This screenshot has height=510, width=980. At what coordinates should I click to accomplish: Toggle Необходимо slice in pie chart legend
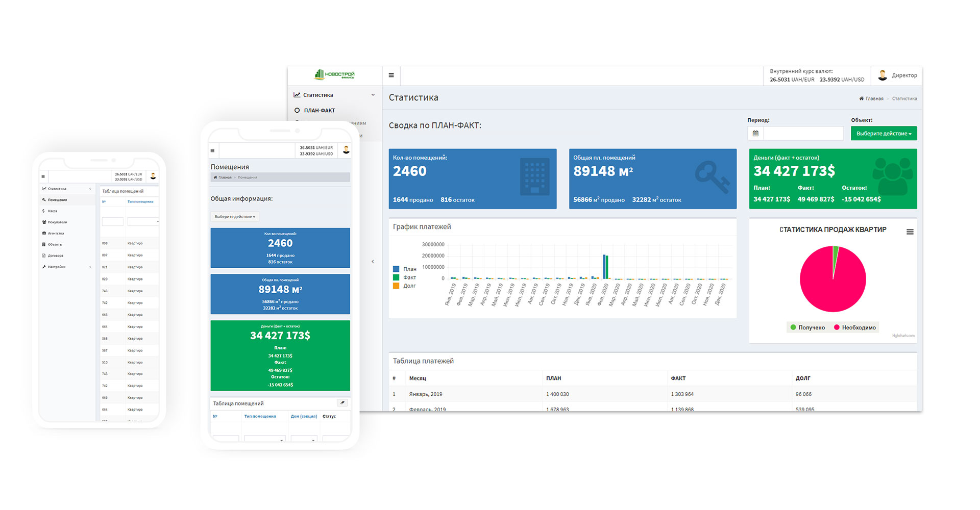tap(855, 327)
